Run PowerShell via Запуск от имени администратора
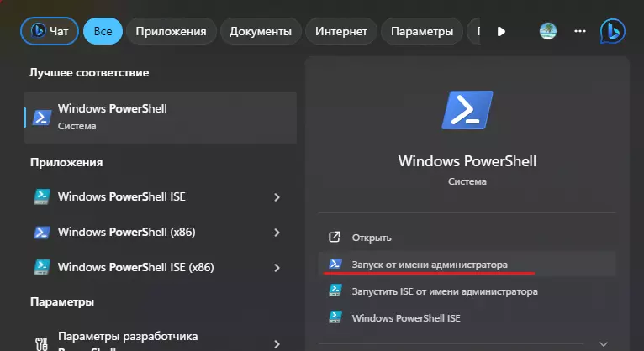This screenshot has height=351, width=644. [x=430, y=265]
